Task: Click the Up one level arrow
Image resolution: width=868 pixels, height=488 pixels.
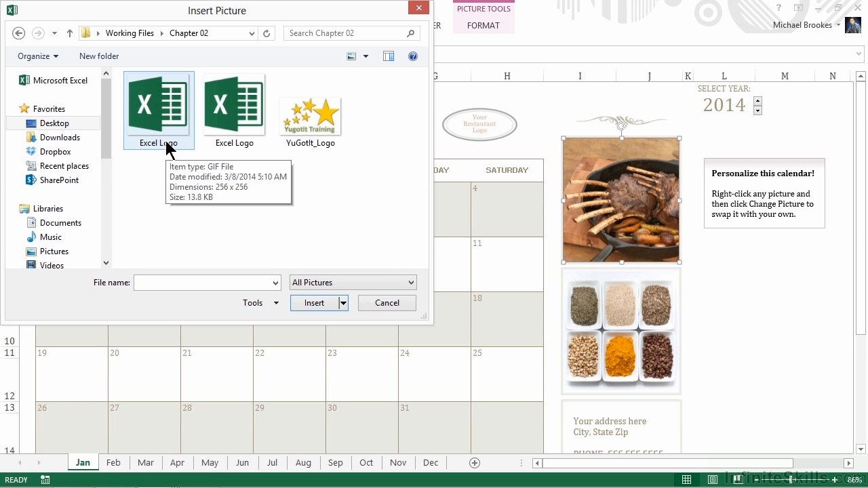Action: 69,33
